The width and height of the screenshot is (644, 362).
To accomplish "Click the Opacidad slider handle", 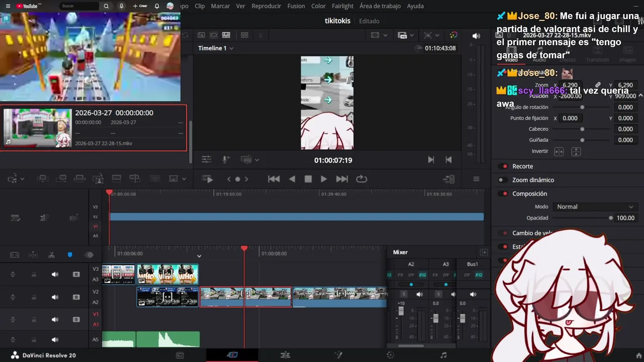I will coord(611,218).
